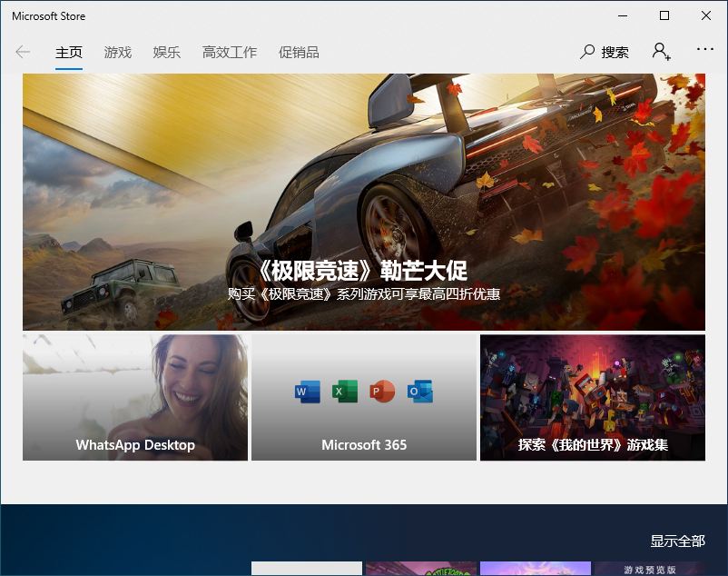This screenshot has width=728, height=576.
Task: Click the 购买《极限竞速》系列游戏 subtitle text
Action: [364, 294]
